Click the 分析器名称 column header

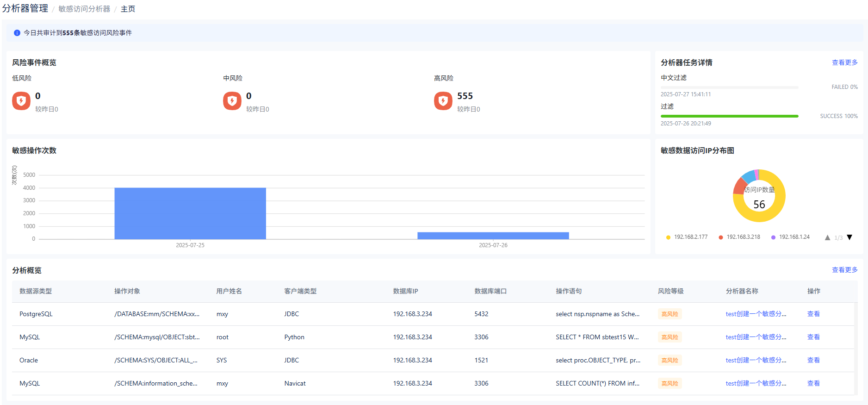click(742, 291)
